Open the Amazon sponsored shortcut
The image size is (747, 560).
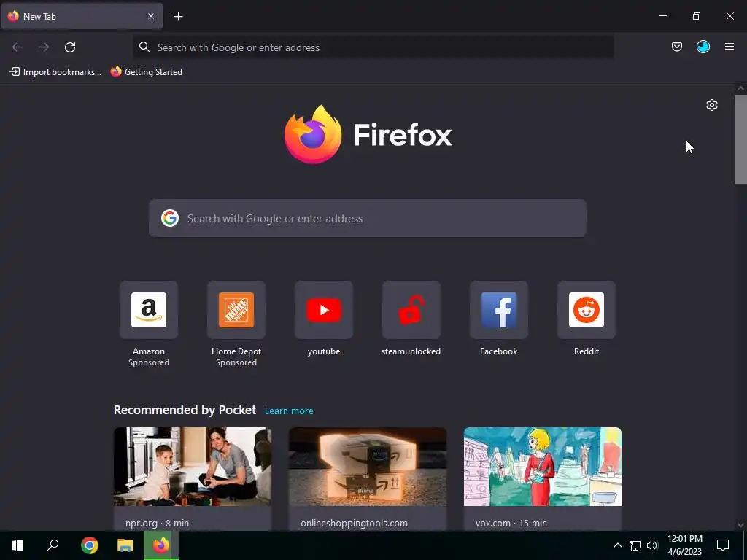coord(149,310)
